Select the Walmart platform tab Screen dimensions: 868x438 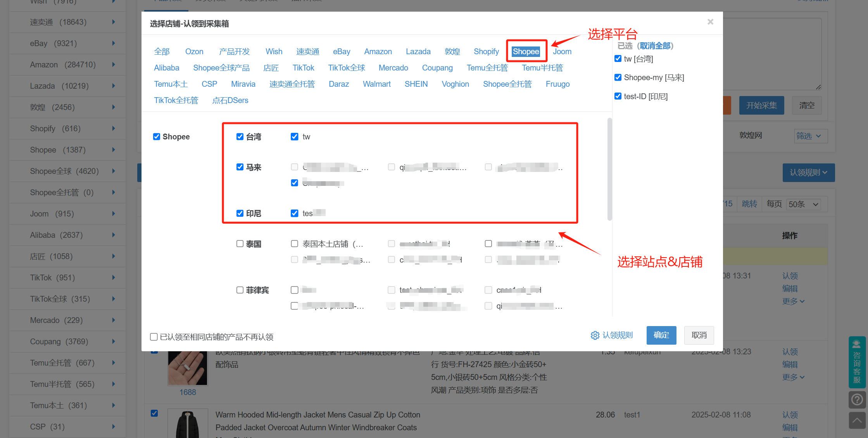point(376,84)
